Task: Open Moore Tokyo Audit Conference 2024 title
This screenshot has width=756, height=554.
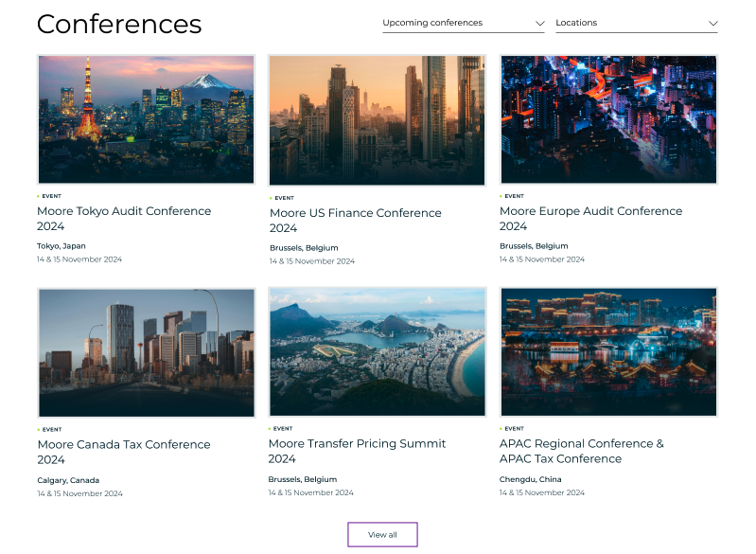Action: [124, 219]
